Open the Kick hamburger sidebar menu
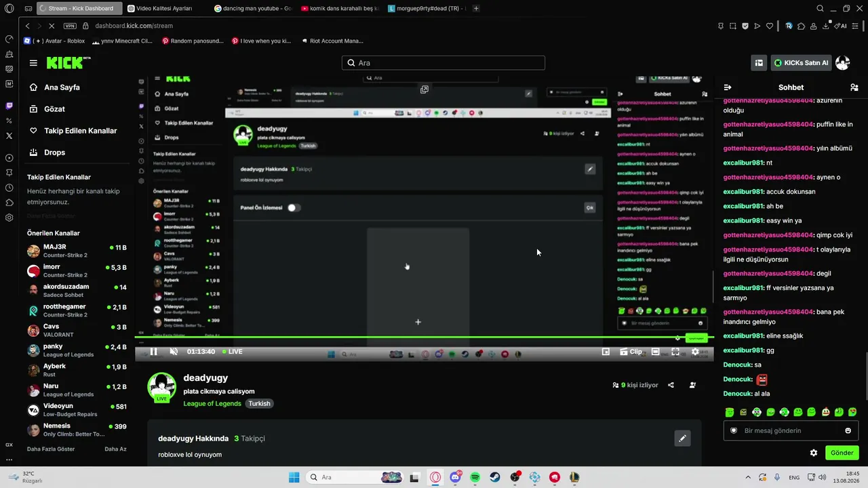 pyautogui.click(x=33, y=63)
